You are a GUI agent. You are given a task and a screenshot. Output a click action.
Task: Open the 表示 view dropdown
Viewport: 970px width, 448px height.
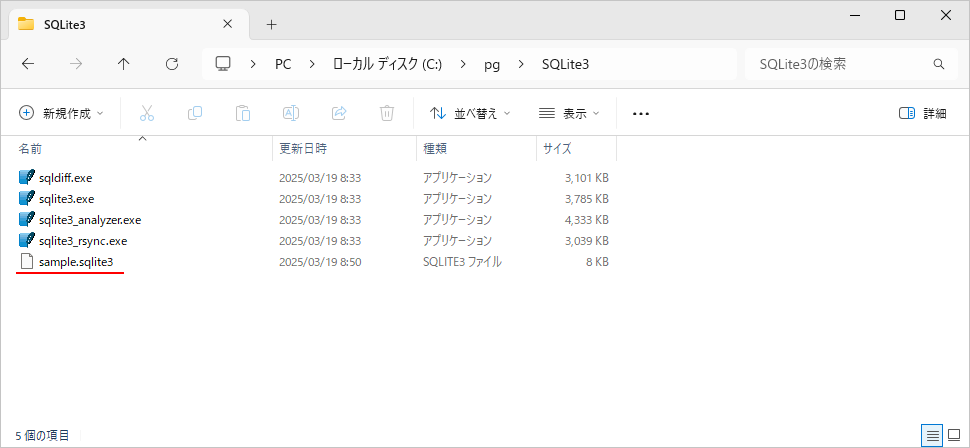[x=569, y=113]
